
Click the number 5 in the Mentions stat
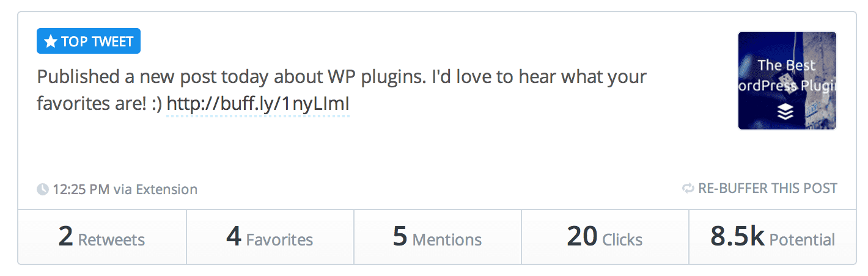pos(400,237)
